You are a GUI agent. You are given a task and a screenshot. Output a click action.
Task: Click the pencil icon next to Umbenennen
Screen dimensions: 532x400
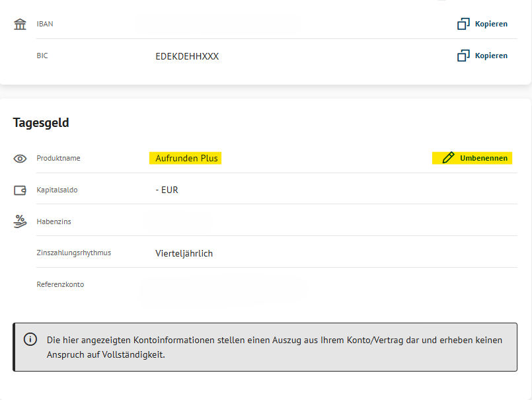tap(448, 158)
